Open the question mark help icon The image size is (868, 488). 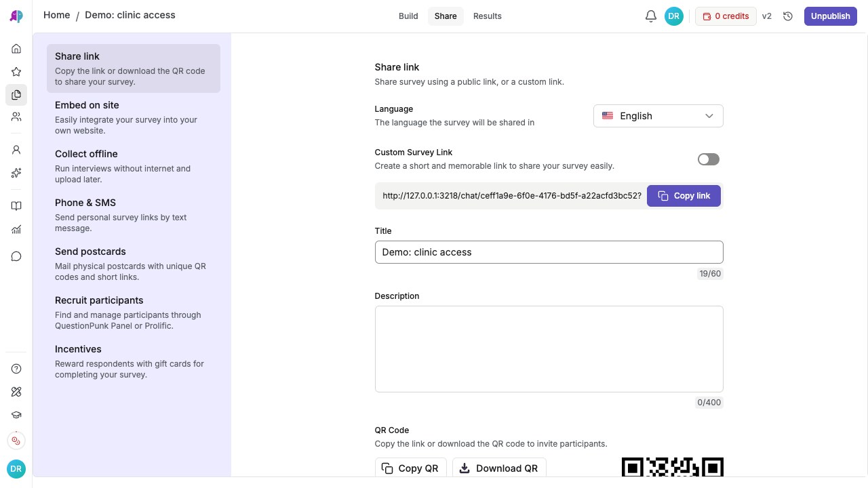pyautogui.click(x=16, y=369)
